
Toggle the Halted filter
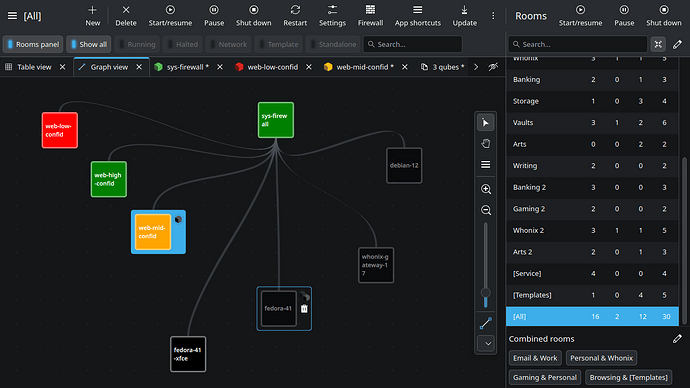(182, 44)
